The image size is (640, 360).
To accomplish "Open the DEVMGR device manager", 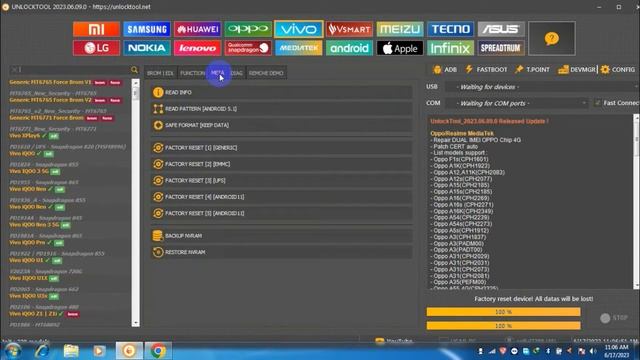I will pyautogui.click(x=577, y=69).
